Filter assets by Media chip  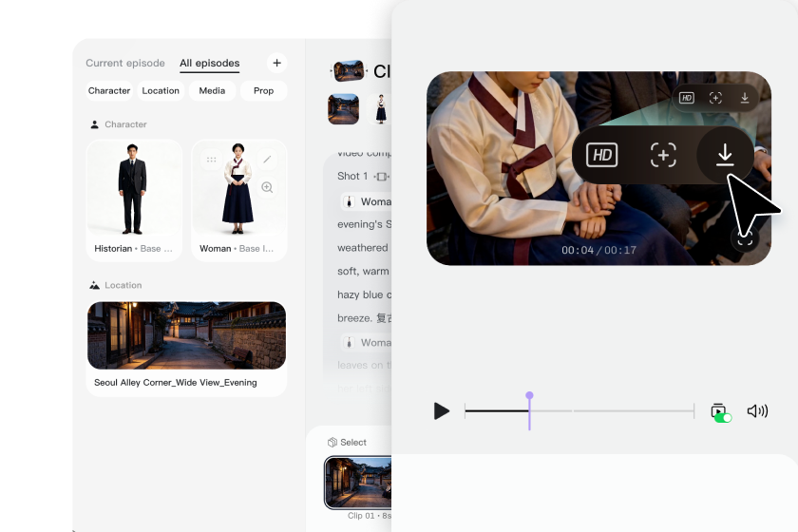tap(212, 90)
